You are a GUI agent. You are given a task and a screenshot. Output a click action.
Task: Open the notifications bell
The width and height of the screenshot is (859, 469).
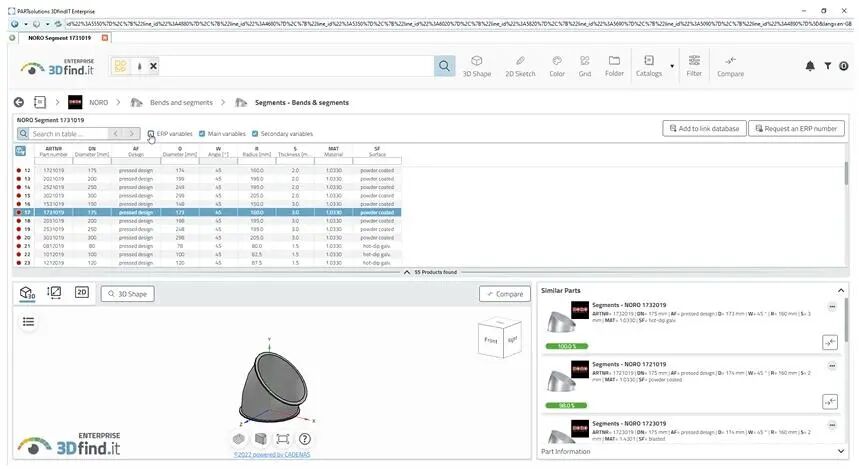click(x=810, y=66)
